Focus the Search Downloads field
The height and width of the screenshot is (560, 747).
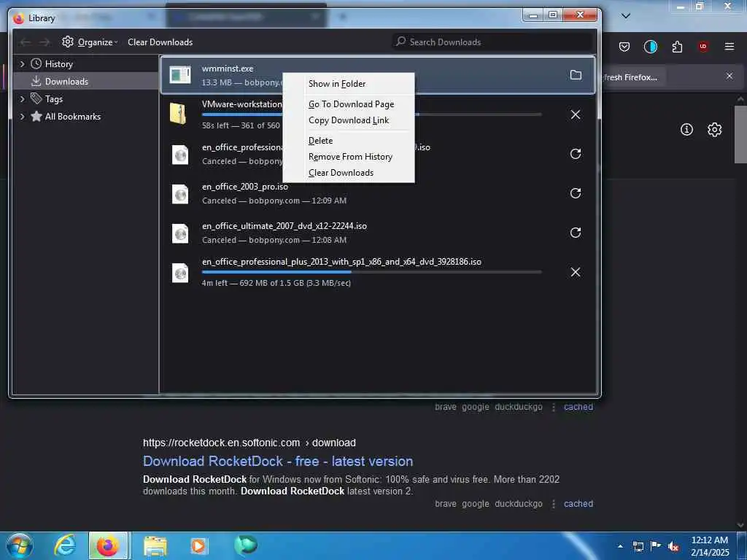(x=493, y=42)
